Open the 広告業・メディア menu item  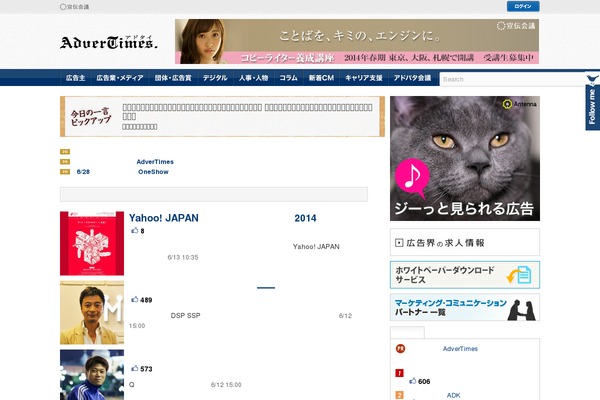pyautogui.click(x=120, y=78)
